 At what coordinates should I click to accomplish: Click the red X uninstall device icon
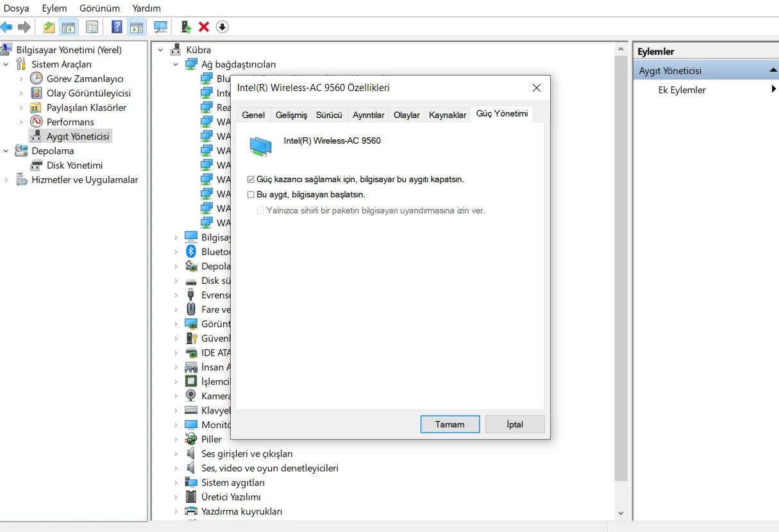pos(204,27)
